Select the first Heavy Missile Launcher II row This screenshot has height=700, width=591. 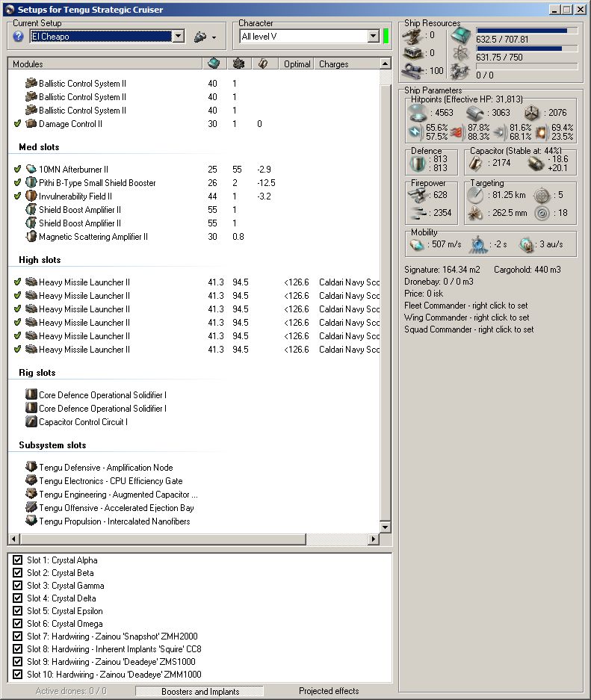click(194, 282)
